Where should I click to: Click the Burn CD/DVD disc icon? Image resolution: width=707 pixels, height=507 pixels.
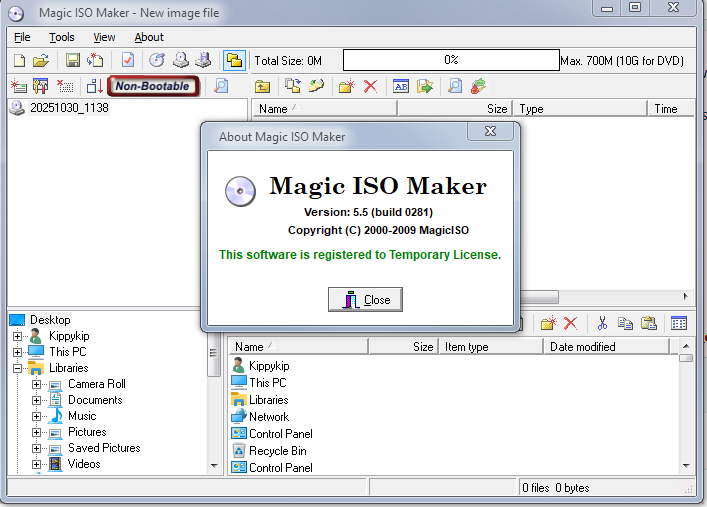click(x=157, y=60)
